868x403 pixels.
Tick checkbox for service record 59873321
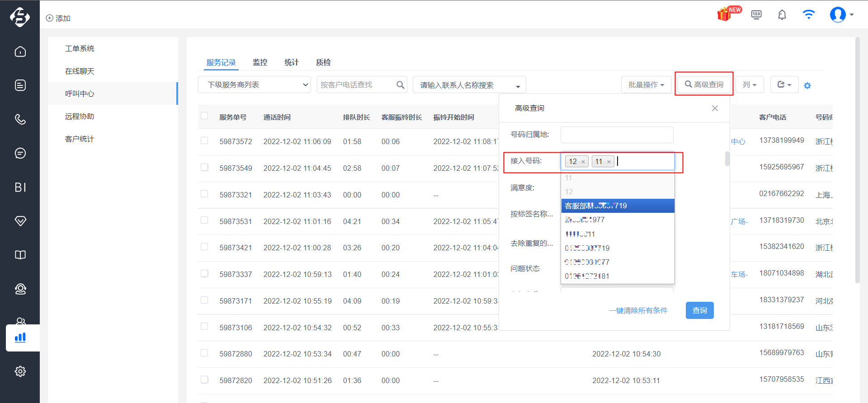pyautogui.click(x=204, y=194)
